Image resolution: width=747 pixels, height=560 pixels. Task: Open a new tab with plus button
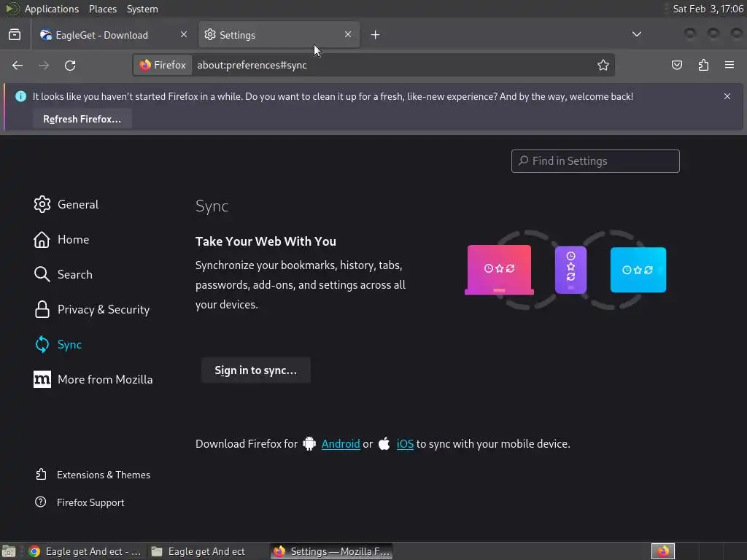pos(376,35)
